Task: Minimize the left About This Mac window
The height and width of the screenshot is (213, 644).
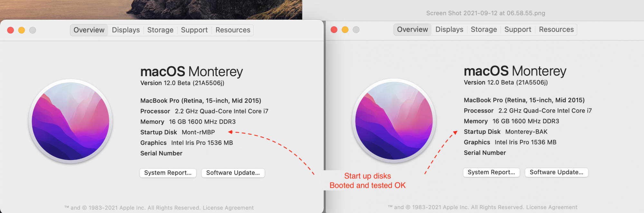Action: (x=22, y=30)
